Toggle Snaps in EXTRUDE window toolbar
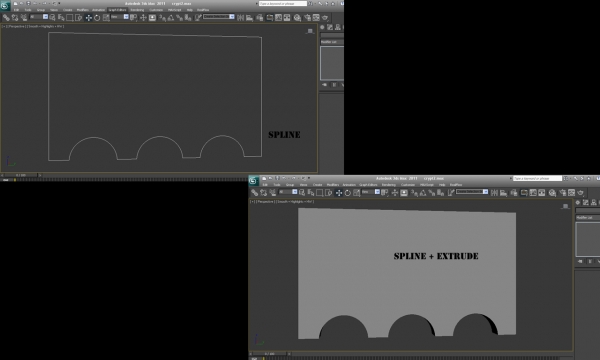Screen dimensions: 600x360 click(414, 193)
